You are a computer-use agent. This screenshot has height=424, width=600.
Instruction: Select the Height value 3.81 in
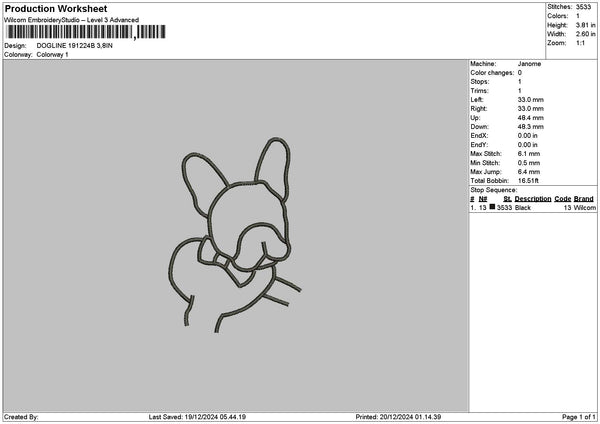pyautogui.click(x=585, y=25)
